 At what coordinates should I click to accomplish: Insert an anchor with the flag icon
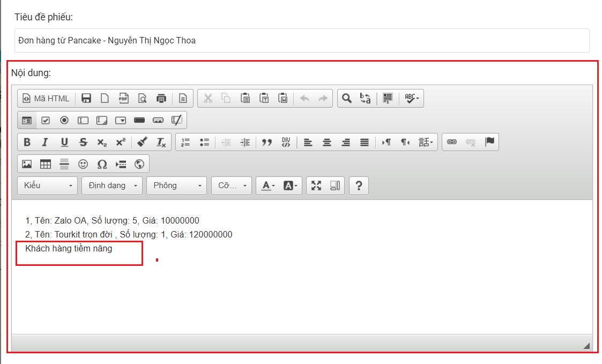pyautogui.click(x=489, y=142)
